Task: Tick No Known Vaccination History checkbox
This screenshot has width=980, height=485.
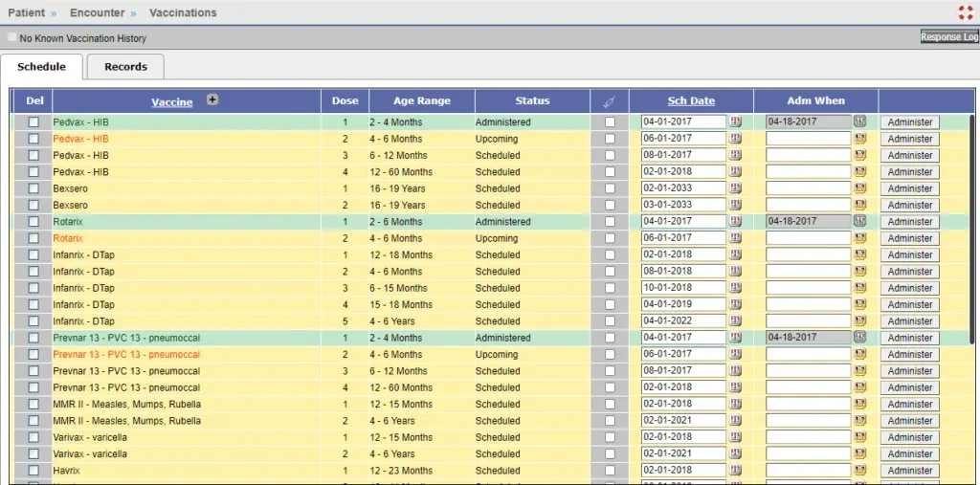Action: point(11,37)
